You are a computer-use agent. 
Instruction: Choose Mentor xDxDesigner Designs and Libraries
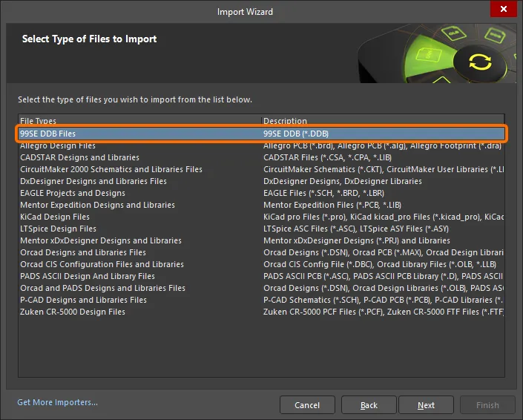coord(101,240)
